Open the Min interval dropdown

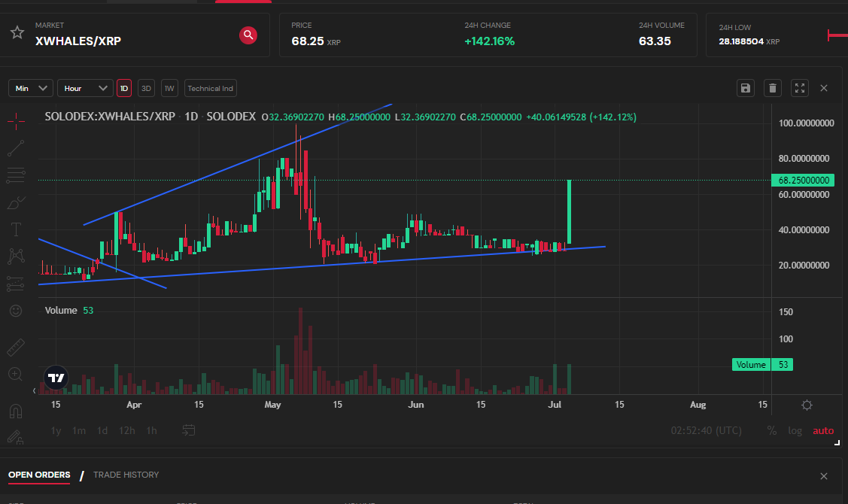coord(30,88)
